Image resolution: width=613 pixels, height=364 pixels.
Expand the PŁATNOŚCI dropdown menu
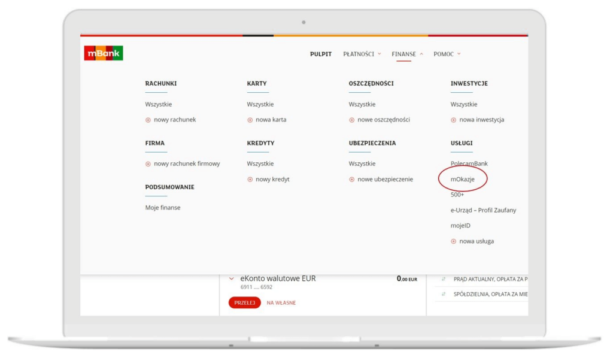point(362,54)
